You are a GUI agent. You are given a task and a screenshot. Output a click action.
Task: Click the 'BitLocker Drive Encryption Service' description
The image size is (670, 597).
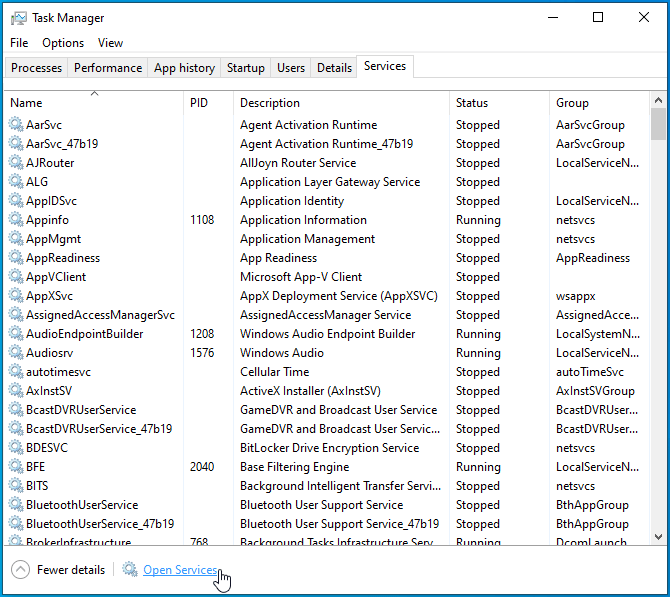point(329,448)
